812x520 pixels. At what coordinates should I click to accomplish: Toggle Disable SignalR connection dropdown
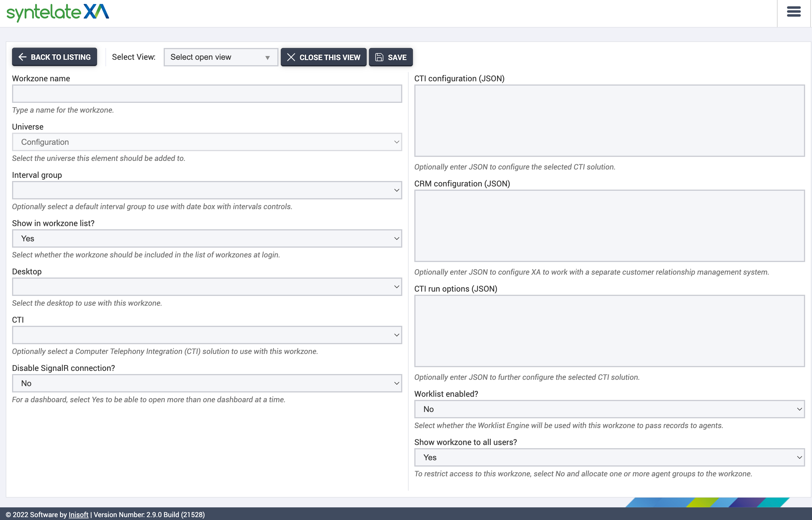tap(206, 384)
